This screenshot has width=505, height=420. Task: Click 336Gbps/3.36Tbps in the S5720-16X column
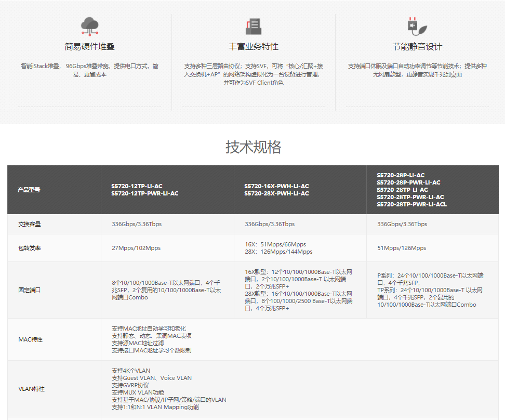pos(270,224)
